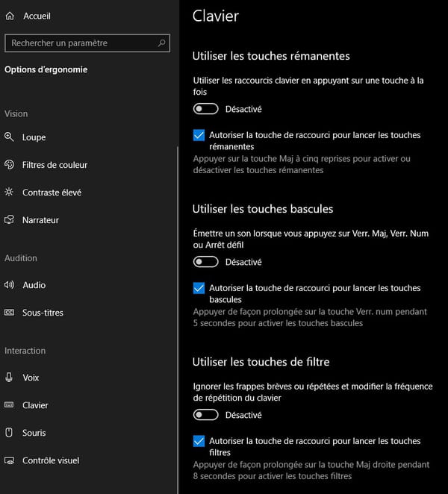Viewport: 448px width, 494px height.
Task: Uncheck shortcut checkbox for touches filtres
Action: click(x=199, y=441)
